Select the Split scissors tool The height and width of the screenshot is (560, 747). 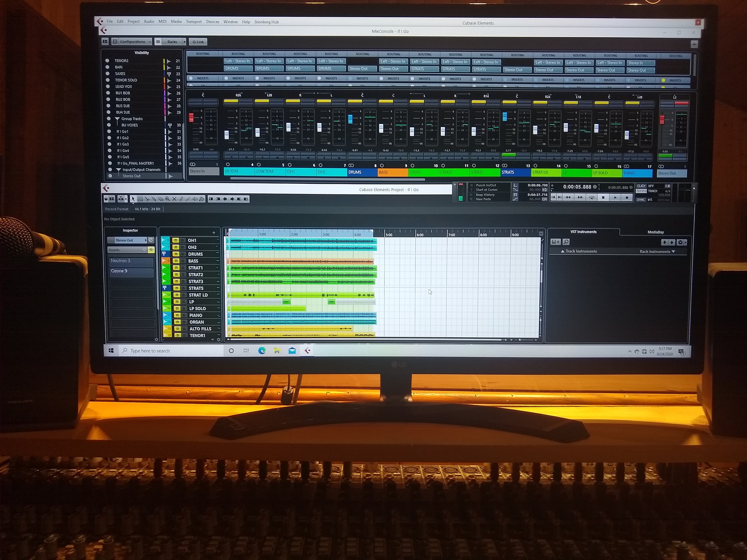tap(147, 199)
